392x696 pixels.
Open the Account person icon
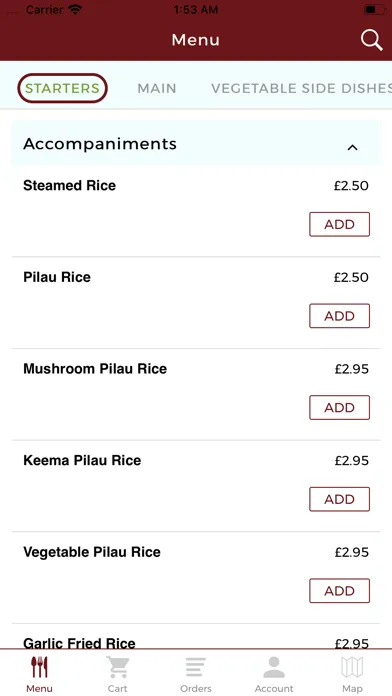click(274, 667)
